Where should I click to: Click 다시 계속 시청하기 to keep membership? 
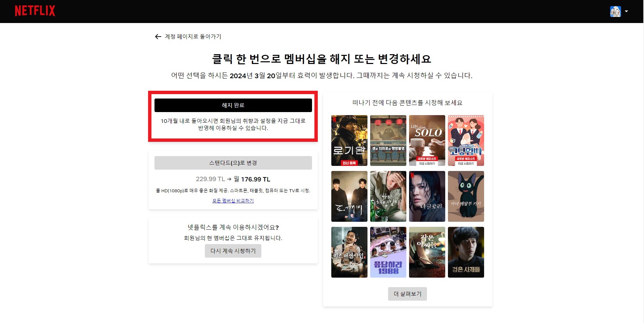point(233,251)
